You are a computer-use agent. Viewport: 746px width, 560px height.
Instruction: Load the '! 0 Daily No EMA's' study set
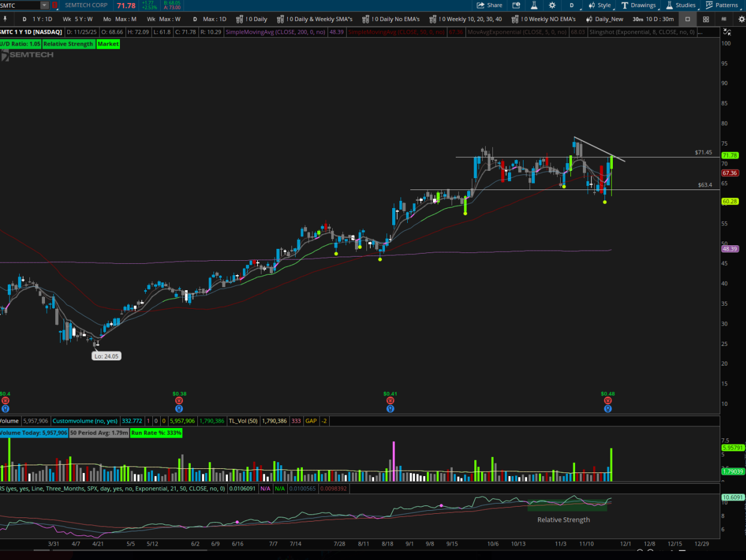391,19
